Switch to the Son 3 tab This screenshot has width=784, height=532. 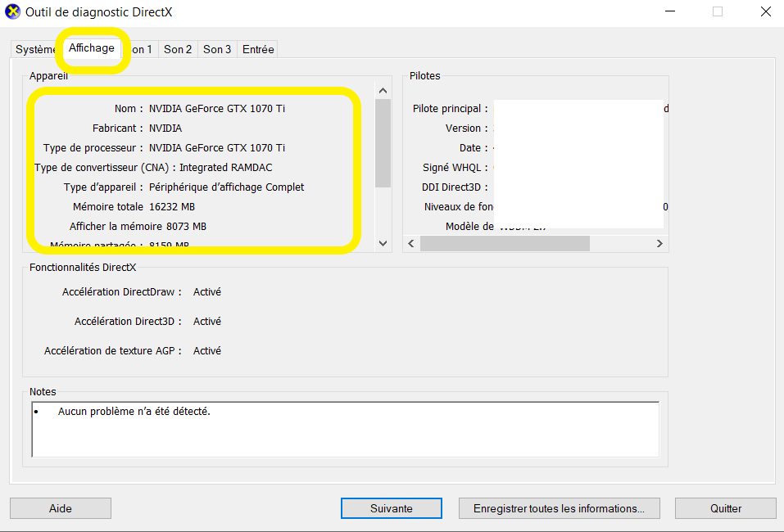pyautogui.click(x=217, y=49)
